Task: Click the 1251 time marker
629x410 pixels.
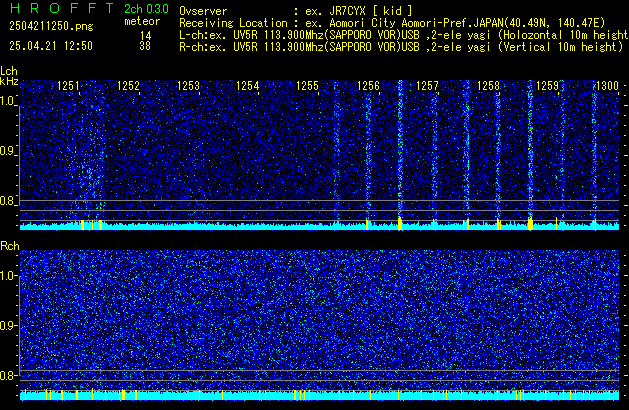Action: [x=68, y=86]
